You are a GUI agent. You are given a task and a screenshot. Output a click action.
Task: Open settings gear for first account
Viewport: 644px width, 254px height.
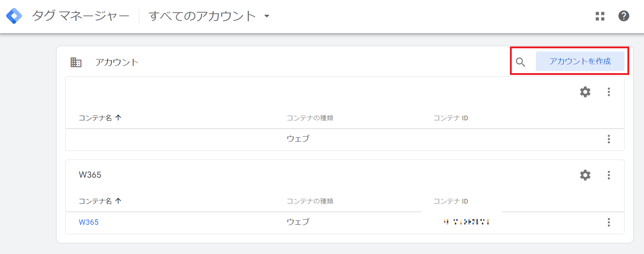pos(585,92)
